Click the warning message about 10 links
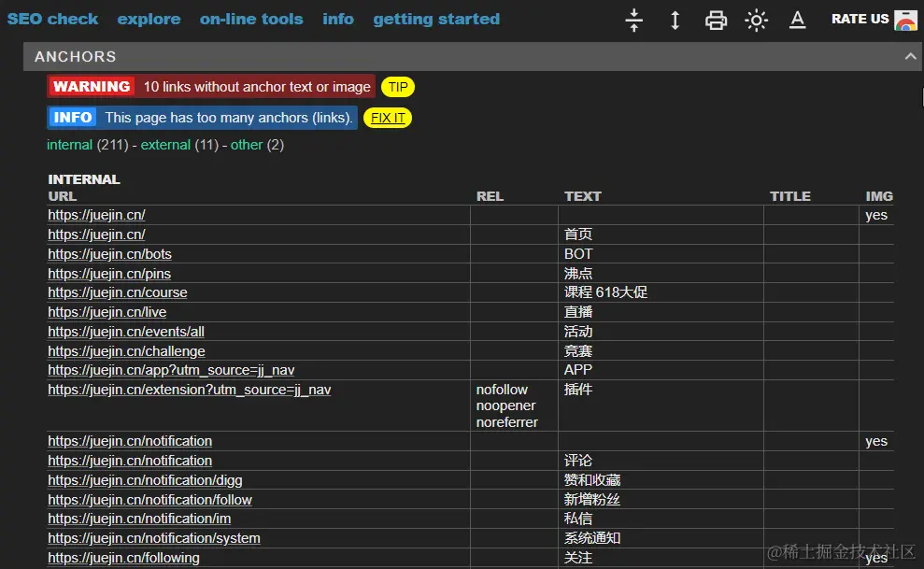 pyautogui.click(x=257, y=87)
